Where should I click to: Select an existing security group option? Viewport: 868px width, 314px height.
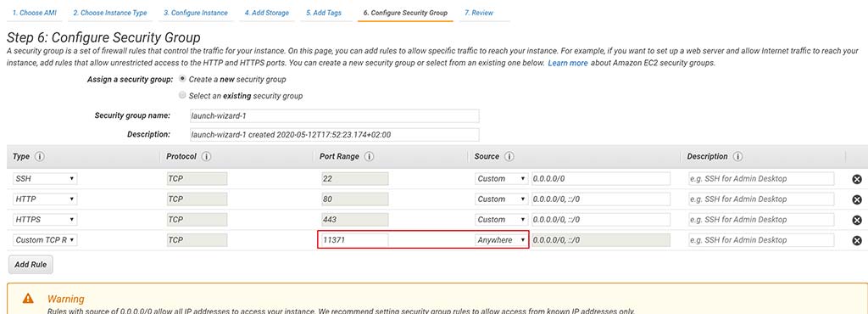click(x=183, y=95)
